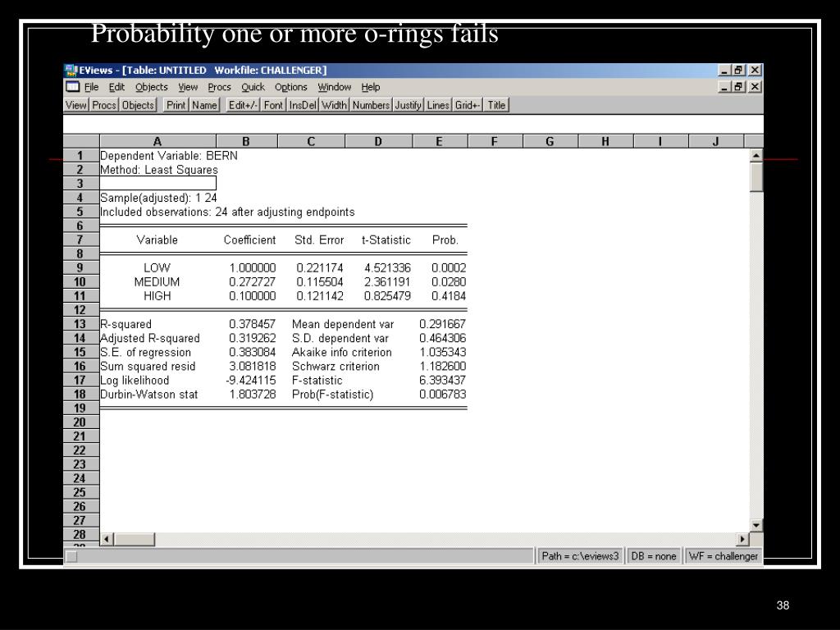Select column A header

pos(157,141)
